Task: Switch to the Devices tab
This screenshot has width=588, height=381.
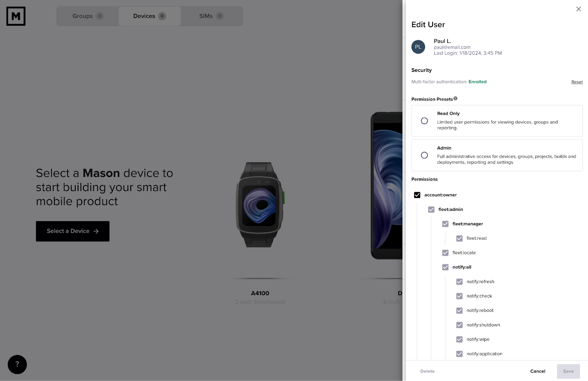Action: [150, 16]
